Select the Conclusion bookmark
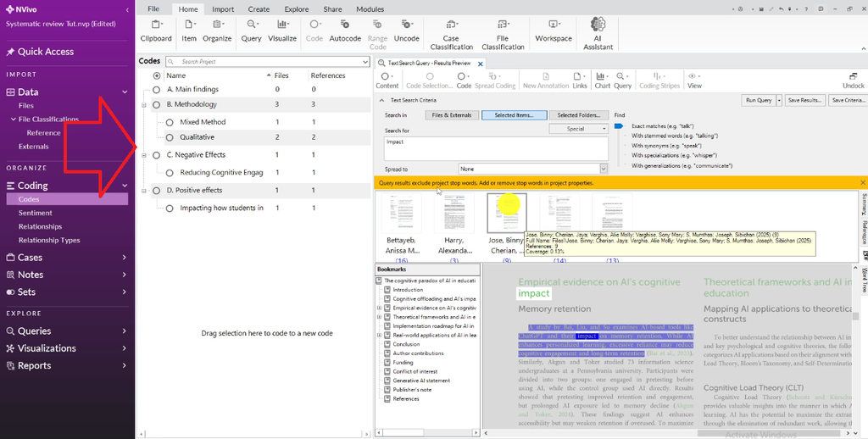The height and width of the screenshot is (439, 868). pos(406,344)
